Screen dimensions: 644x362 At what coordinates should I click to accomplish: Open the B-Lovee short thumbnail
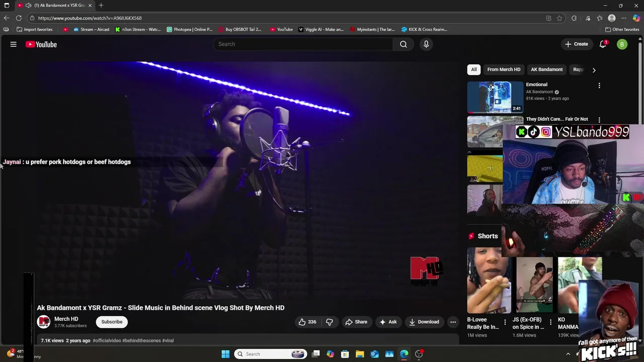(489, 280)
